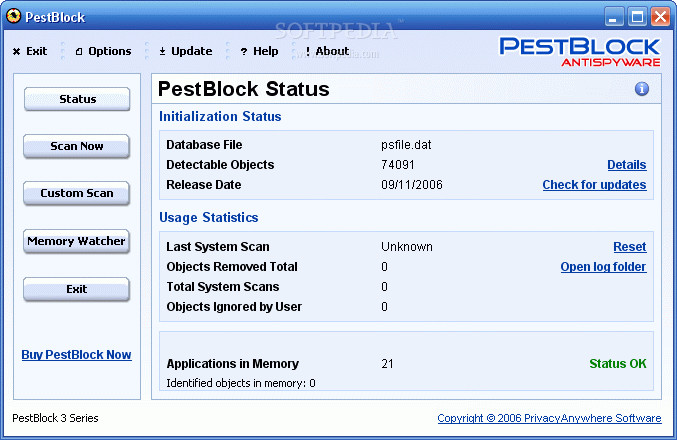Maximize the PestBlock window
Viewport: 677px width, 440px height.
tap(637, 17)
